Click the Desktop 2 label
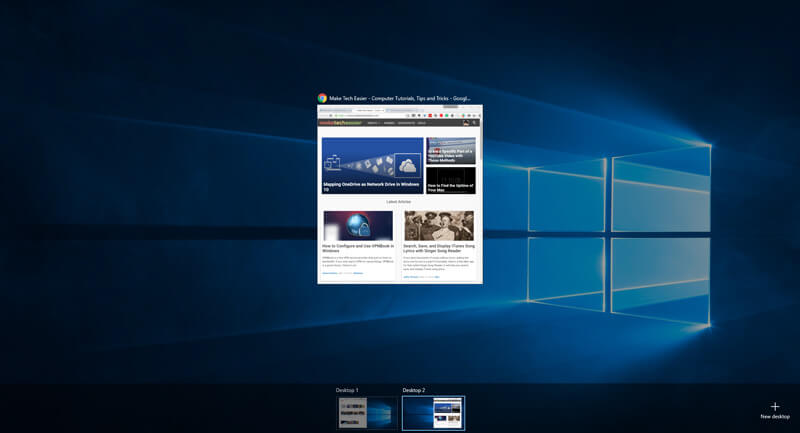Viewport: 800px width, 433px height. (x=414, y=390)
